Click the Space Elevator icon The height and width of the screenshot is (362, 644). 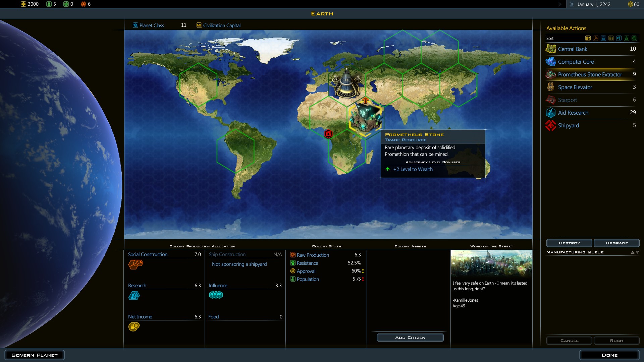coord(550,87)
